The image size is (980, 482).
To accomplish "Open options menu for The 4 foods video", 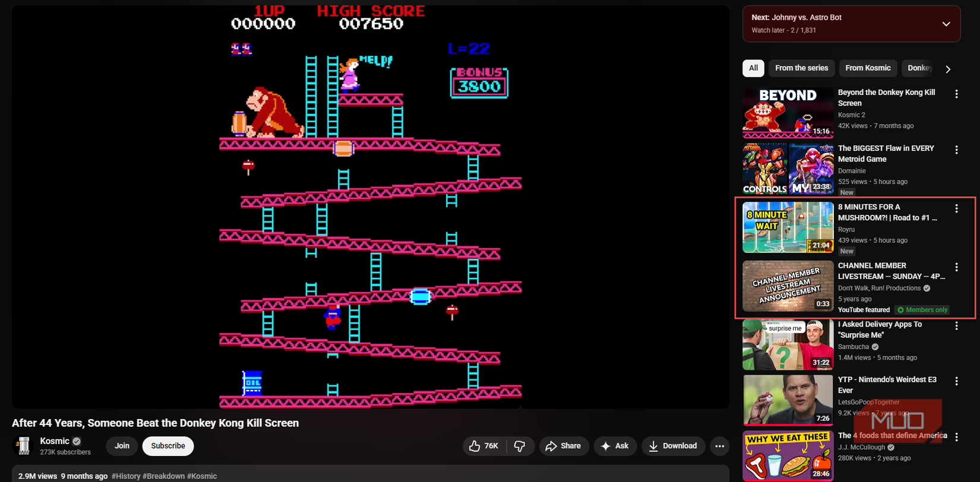I will [956, 437].
